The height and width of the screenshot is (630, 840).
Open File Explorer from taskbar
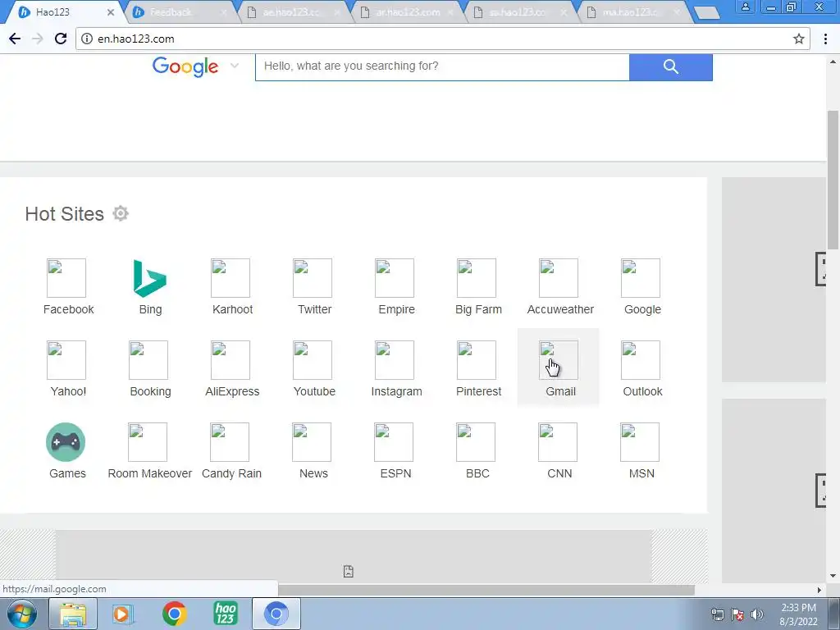pos(73,614)
